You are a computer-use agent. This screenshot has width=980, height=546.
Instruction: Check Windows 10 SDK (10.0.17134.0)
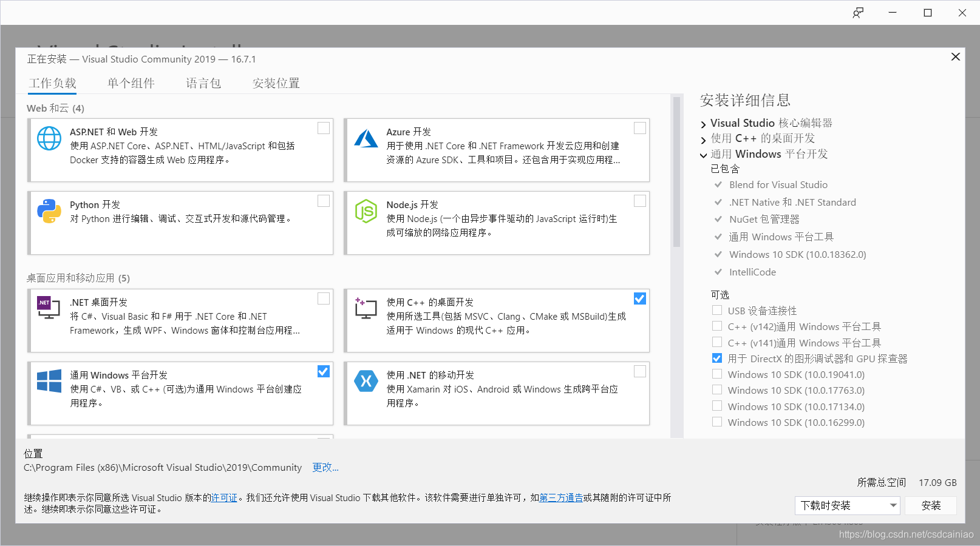coord(717,406)
